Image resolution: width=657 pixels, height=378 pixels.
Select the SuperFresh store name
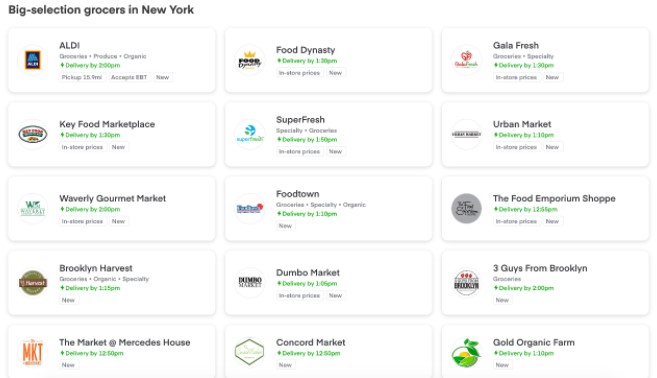(300, 119)
